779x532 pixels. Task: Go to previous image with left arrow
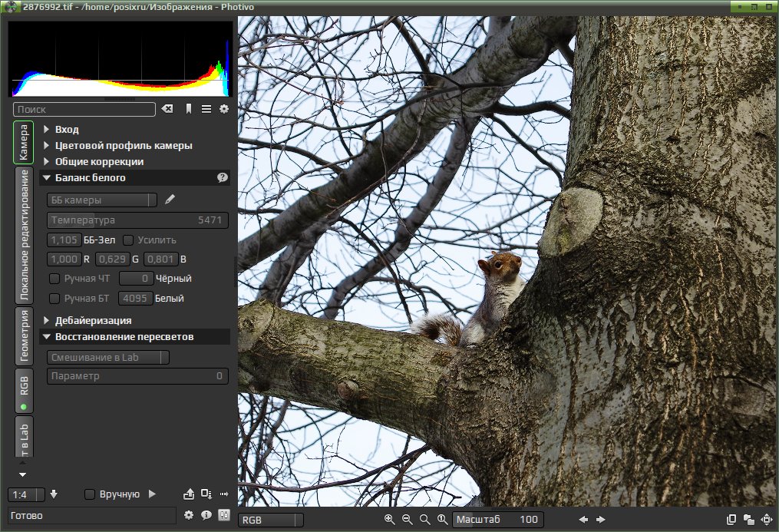coord(584,520)
